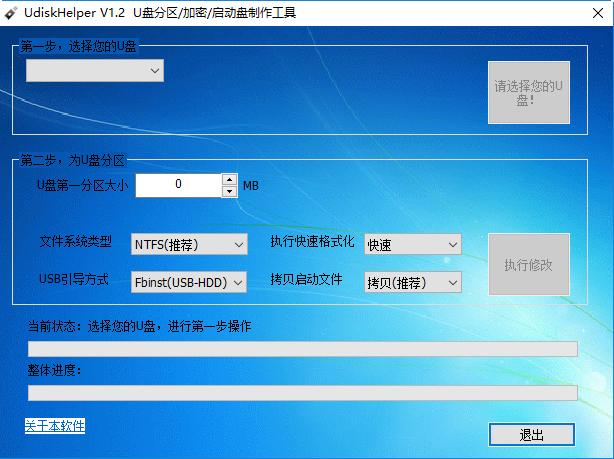Increase partition size with the up arrow
The height and width of the screenshot is (459, 614).
[229, 180]
